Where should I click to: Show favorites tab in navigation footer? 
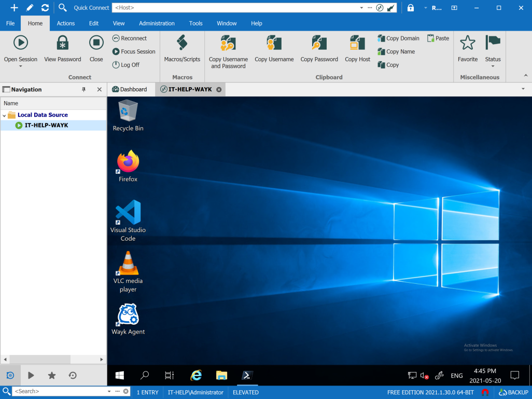[52, 375]
